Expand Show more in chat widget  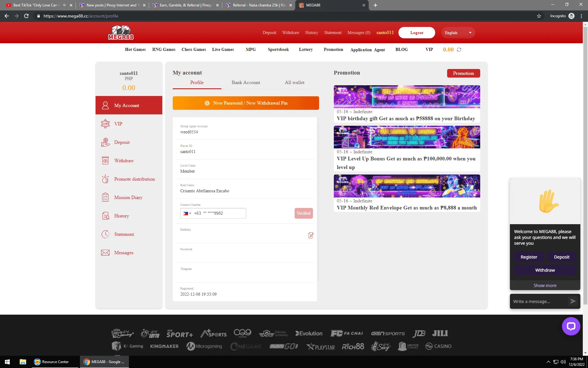[x=545, y=285]
